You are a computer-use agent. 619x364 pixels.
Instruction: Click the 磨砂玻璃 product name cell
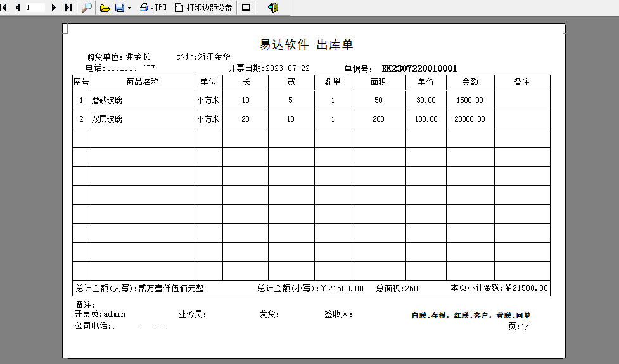pos(143,100)
